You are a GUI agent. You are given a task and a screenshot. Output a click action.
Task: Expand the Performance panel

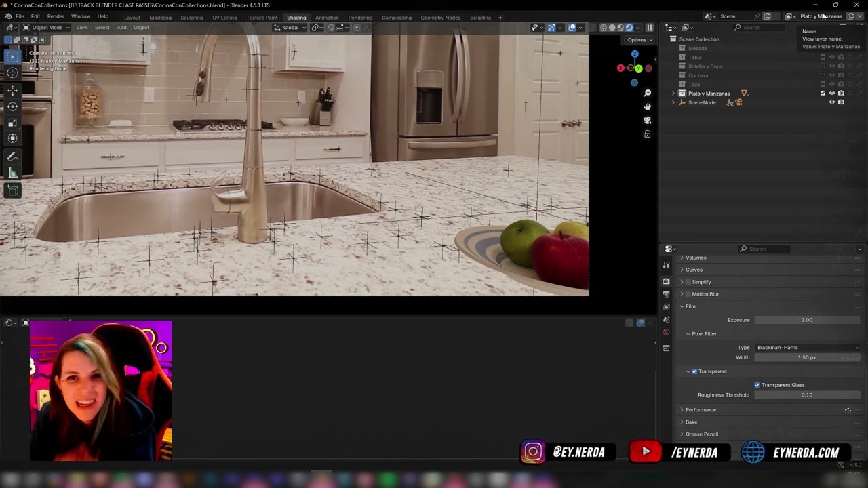click(x=682, y=410)
